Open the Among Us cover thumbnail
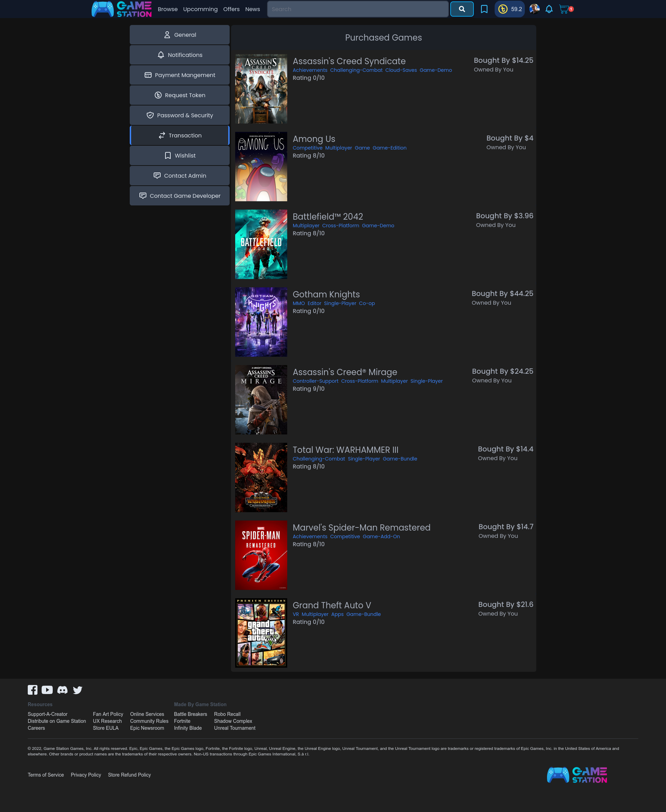Viewport: 666px width, 812px height. [x=261, y=167]
